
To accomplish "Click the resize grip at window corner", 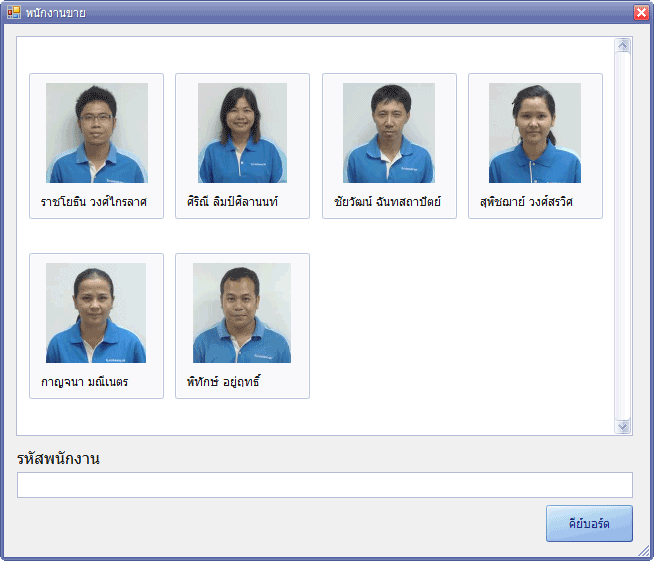I will click(645, 552).
